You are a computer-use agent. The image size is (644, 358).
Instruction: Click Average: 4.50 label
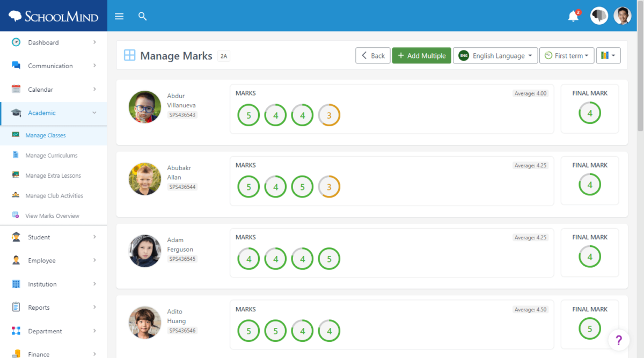coord(530,309)
